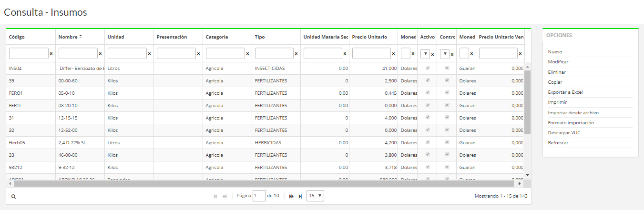
Task: Toggle Control checkbox for row 46-00-00
Action: 447,155
